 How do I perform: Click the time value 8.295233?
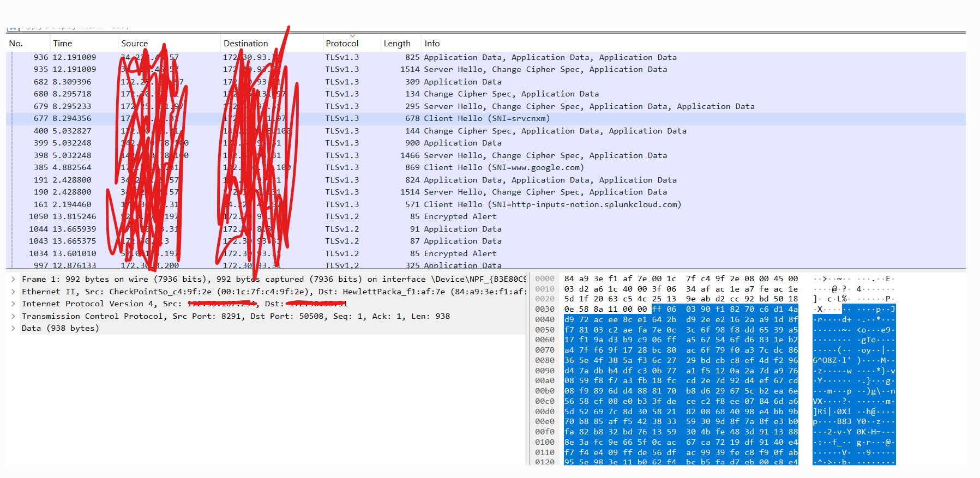tap(72, 106)
